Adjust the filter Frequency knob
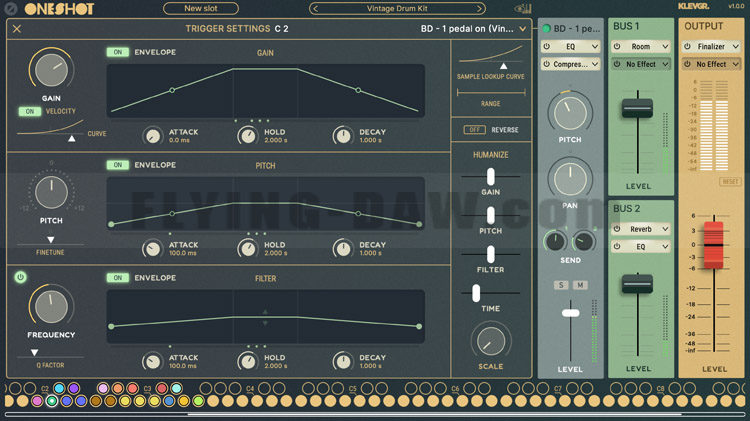The width and height of the screenshot is (750, 421). coord(51,306)
